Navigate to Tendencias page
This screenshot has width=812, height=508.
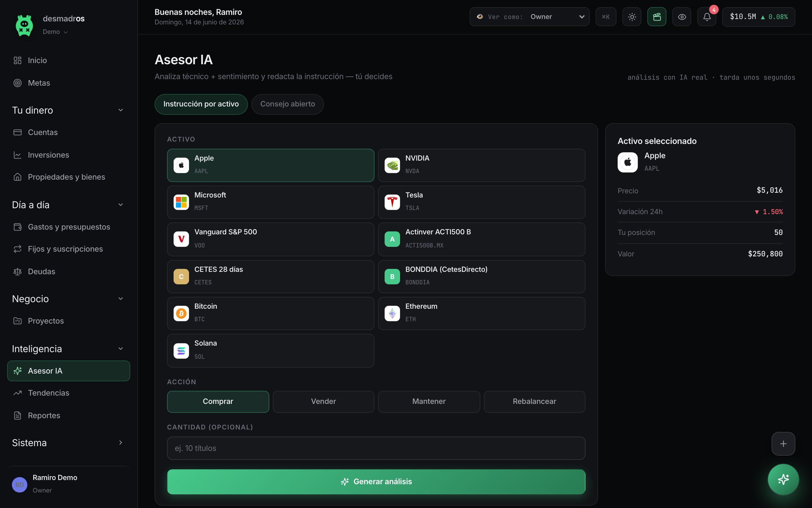pyautogui.click(x=68, y=393)
